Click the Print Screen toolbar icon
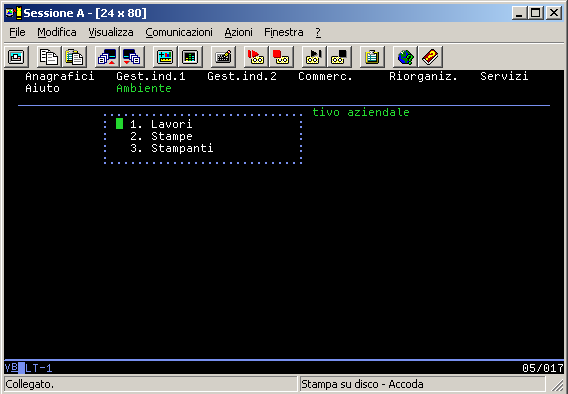 pos(16,57)
